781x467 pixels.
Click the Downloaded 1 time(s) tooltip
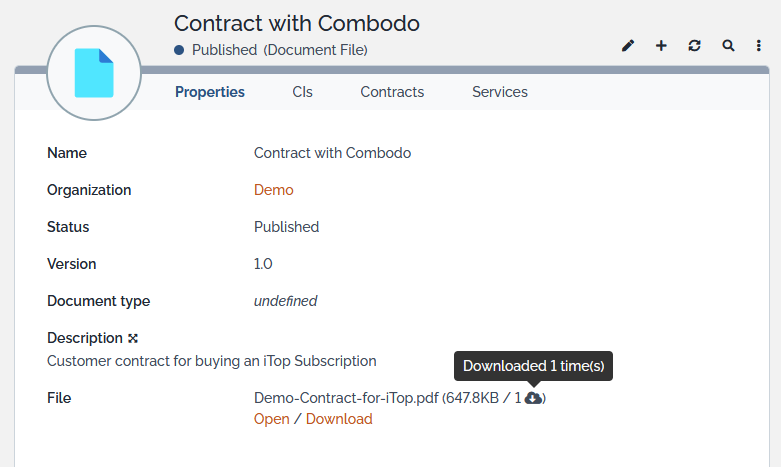[x=533, y=366]
